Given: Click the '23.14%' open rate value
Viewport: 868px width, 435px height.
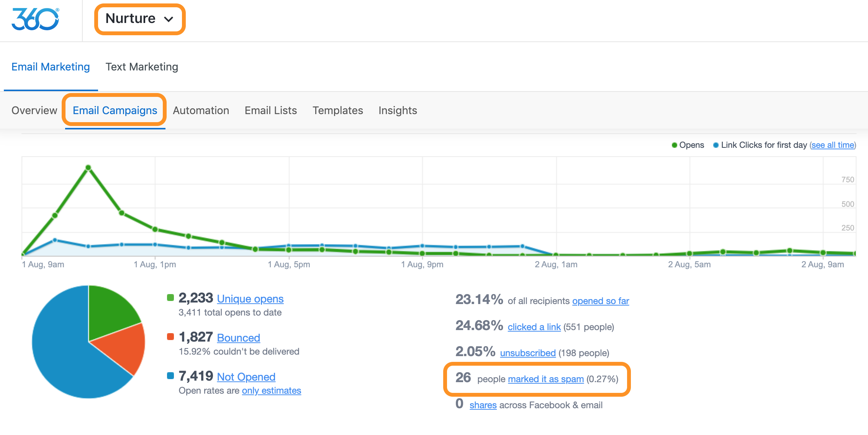Looking at the screenshot, I should [x=479, y=299].
